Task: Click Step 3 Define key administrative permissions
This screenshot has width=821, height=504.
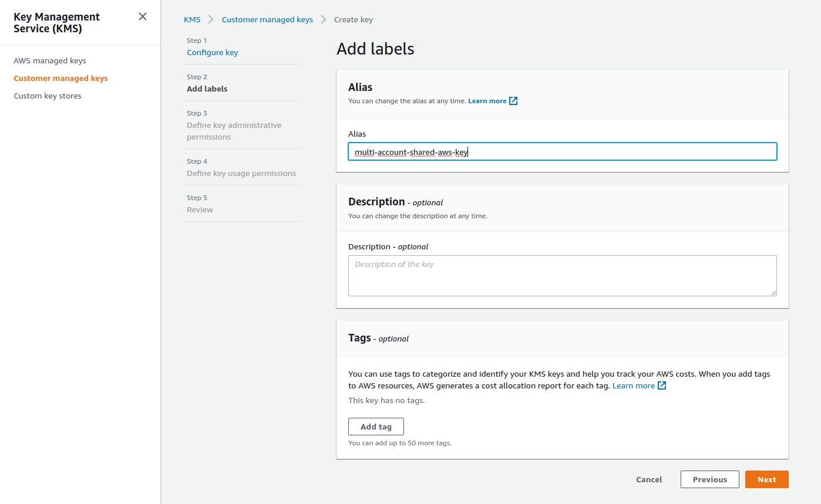Action: 234,125
